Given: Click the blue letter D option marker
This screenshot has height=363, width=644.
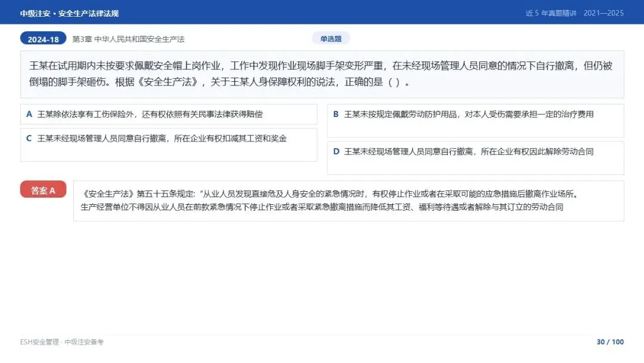Looking at the screenshot, I should click(336, 152).
